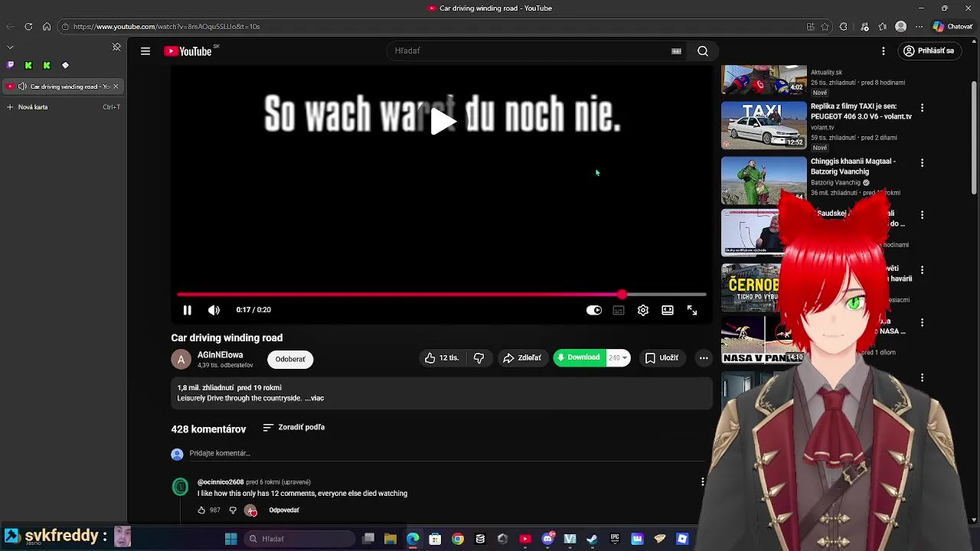Collapse the vertical tabs pane chevron
Screen dimensions: 980x551
tap(10, 47)
